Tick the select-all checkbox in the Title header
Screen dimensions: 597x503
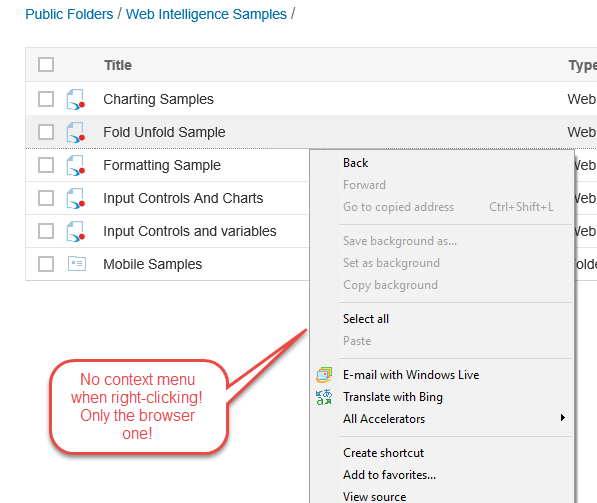[x=46, y=65]
